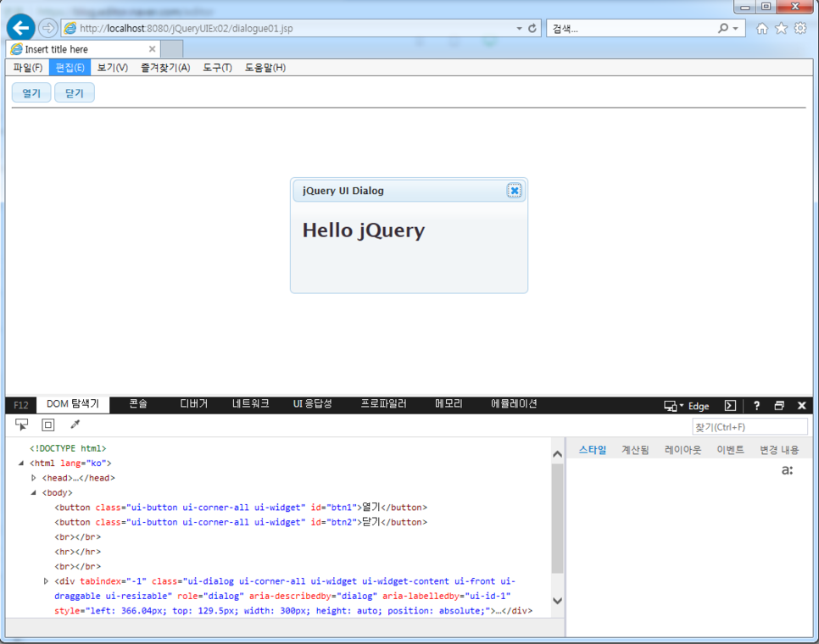Click the 열기 button on page

point(31,93)
